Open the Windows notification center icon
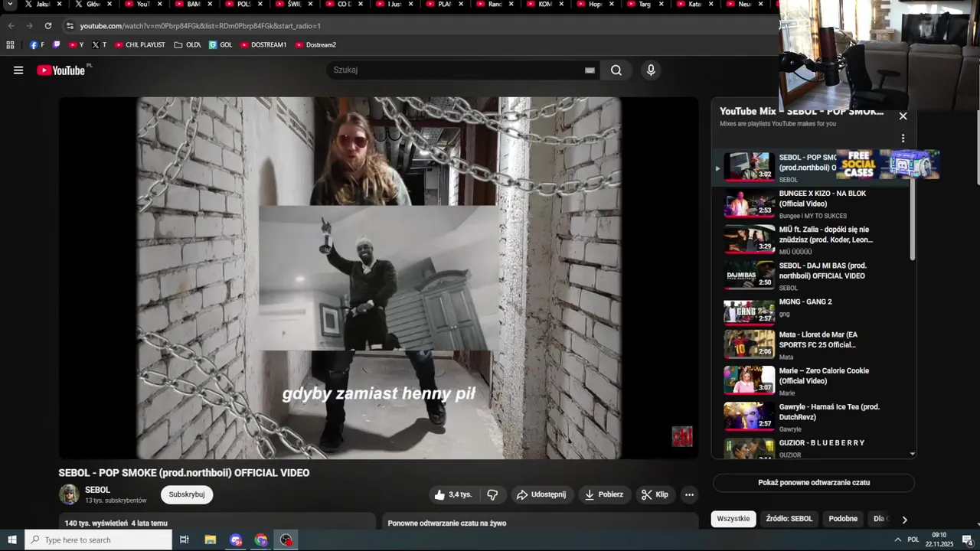 click(x=967, y=540)
